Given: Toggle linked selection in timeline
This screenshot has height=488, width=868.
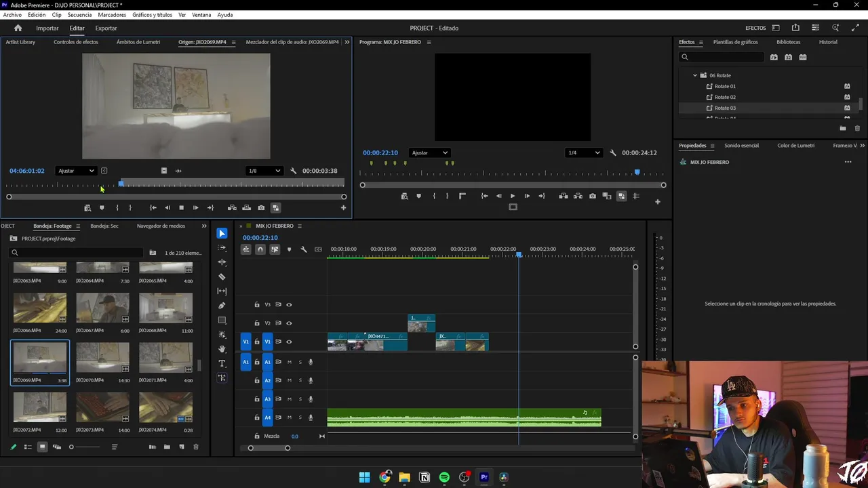Looking at the screenshot, I should point(275,249).
